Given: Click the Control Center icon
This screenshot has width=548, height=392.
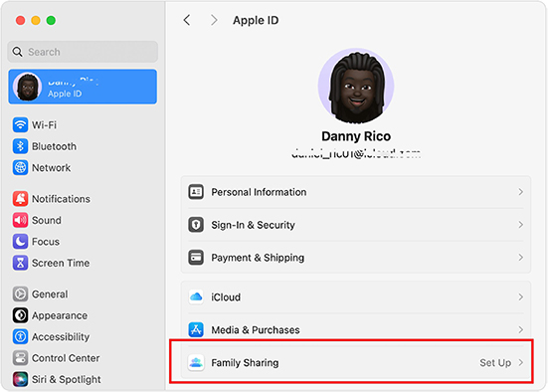Looking at the screenshot, I should [20, 358].
